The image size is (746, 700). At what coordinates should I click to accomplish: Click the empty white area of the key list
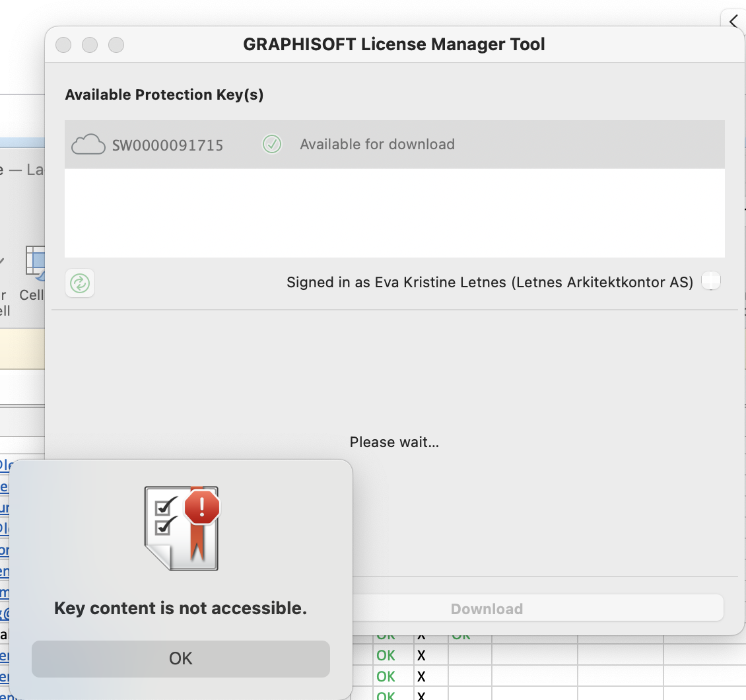coord(394,213)
